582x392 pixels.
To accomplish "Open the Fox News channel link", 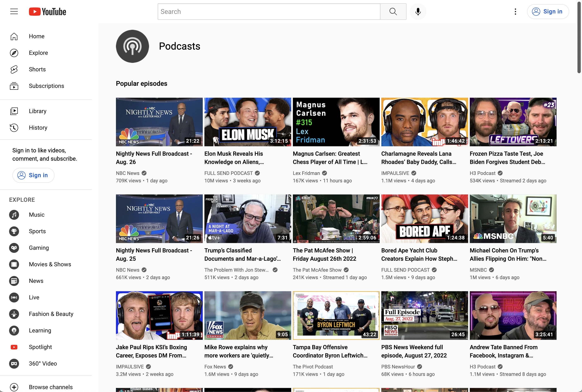I will point(215,367).
